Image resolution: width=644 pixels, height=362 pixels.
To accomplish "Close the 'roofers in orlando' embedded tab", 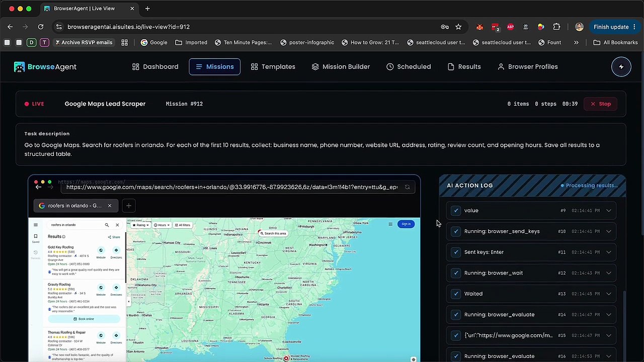I will coord(109,206).
